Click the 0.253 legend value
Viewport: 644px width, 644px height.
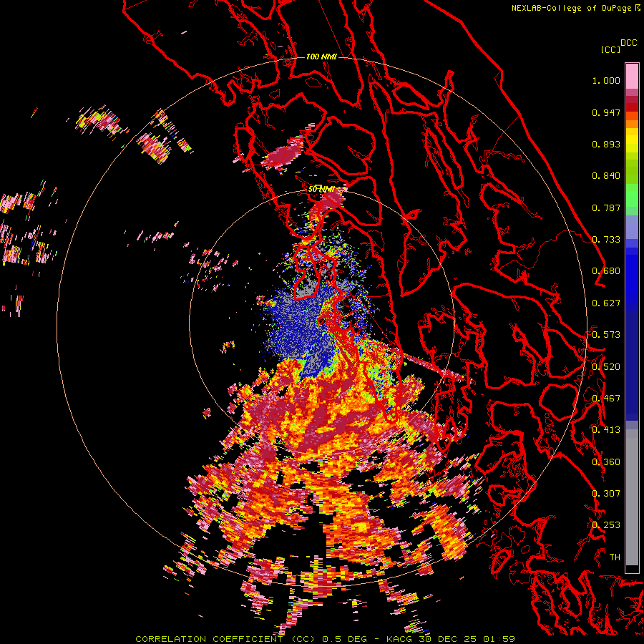606,525
